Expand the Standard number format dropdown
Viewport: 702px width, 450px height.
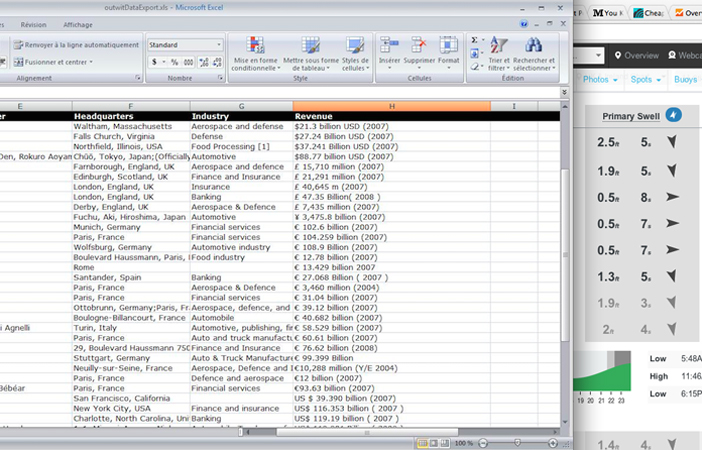[220, 45]
